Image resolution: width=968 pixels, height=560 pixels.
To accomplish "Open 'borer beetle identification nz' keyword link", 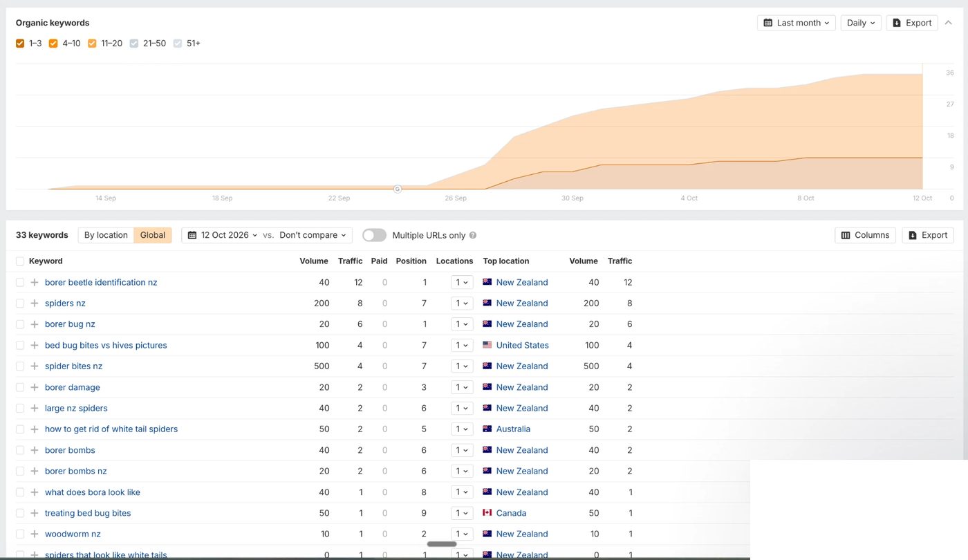I will click(x=101, y=282).
